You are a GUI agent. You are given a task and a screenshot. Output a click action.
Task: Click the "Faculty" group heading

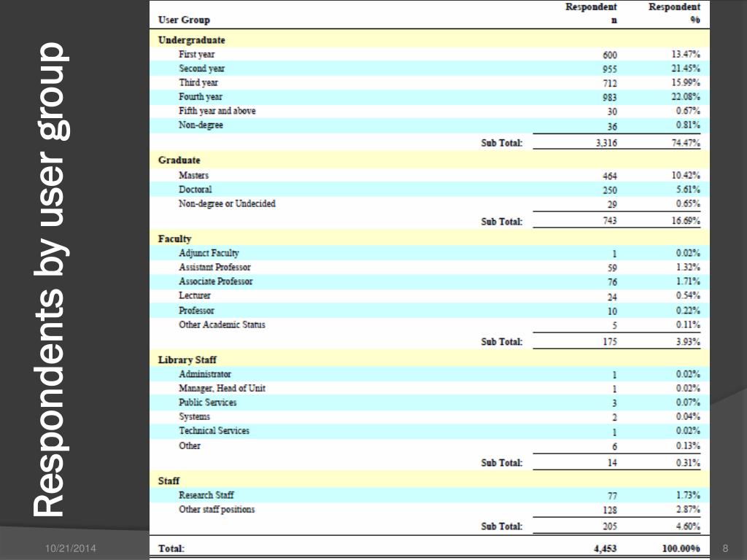pos(175,238)
